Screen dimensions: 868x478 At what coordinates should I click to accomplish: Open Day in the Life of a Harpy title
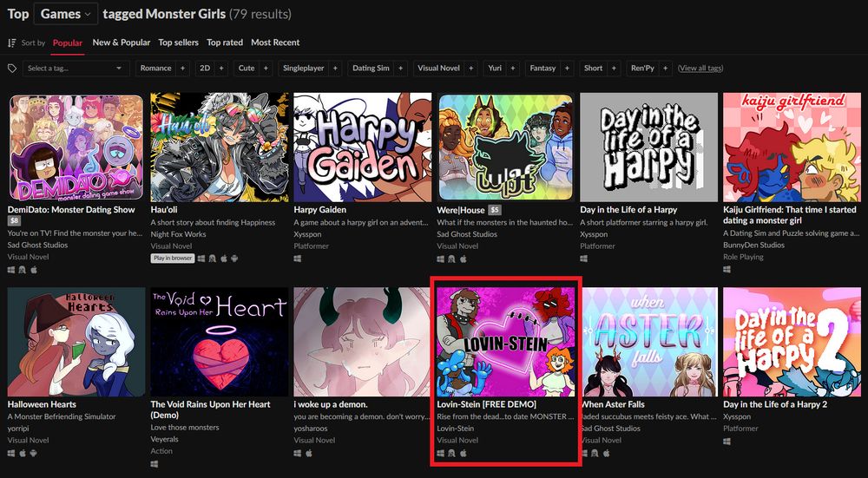(x=628, y=210)
